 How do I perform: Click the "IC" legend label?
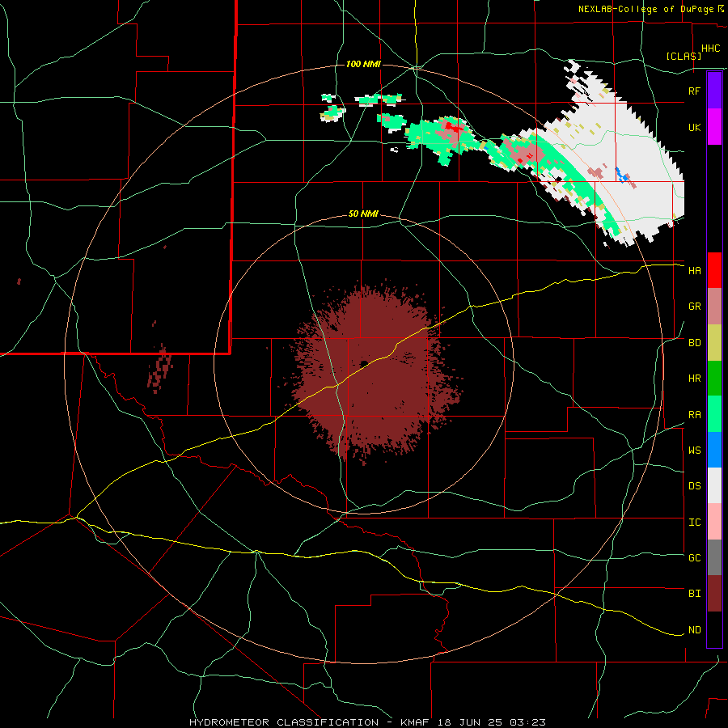[x=694, y=523]
